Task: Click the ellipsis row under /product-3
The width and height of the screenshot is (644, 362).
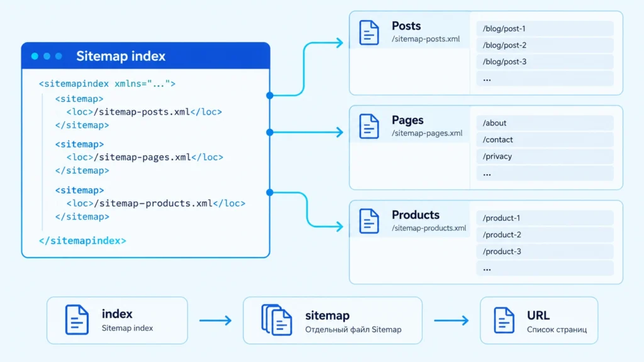Action: click(545, 268)
